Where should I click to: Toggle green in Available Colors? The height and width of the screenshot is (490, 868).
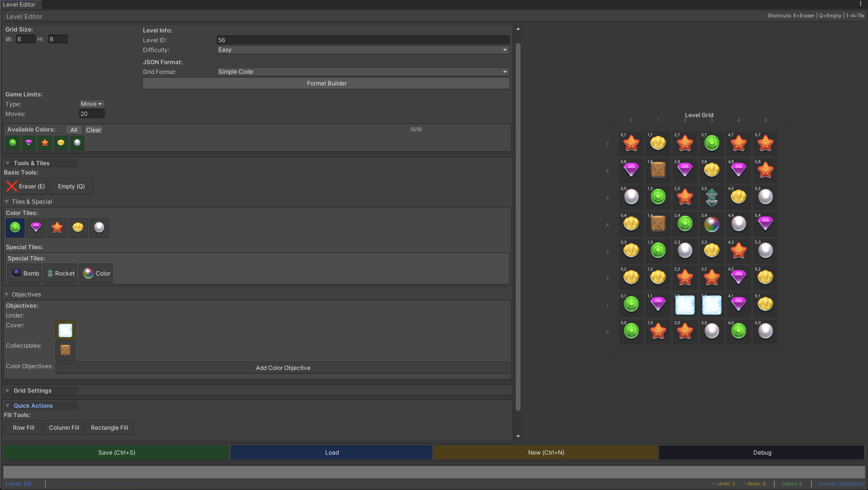[x=13, y=143]
